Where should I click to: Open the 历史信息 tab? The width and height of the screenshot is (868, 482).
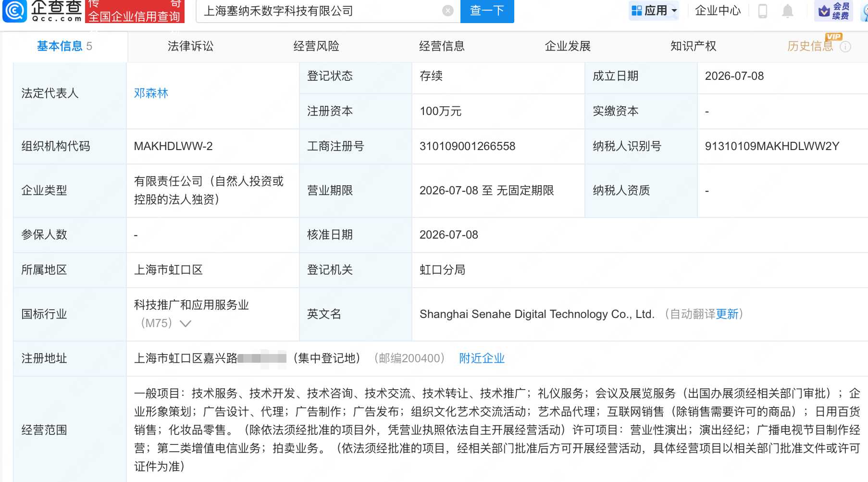[x=810, y=46]
